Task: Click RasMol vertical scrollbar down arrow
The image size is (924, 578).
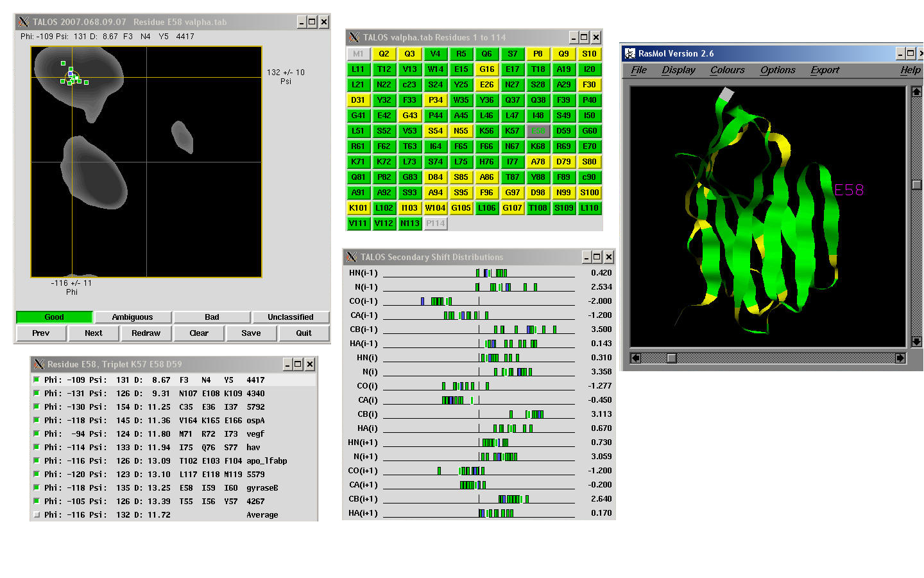Action: (x=917, y=342)
